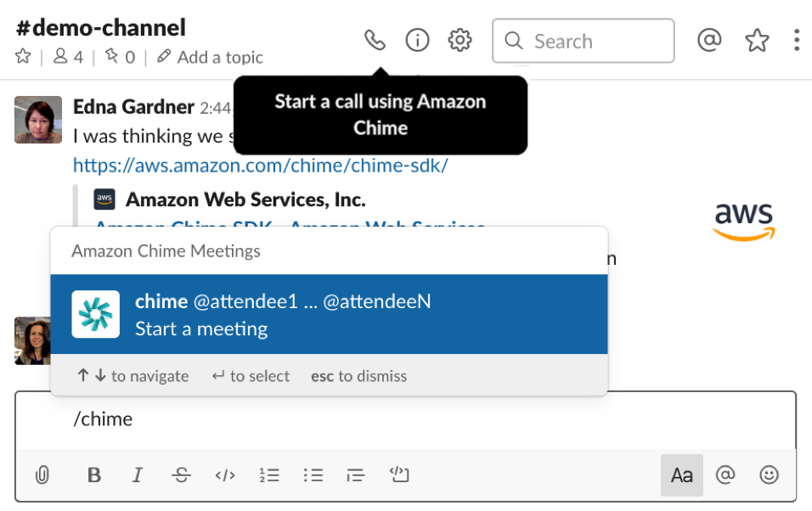812x511 pixels.
Task: Open the aws.amazon.com chime-sdk link
Action: coord(260,165)
